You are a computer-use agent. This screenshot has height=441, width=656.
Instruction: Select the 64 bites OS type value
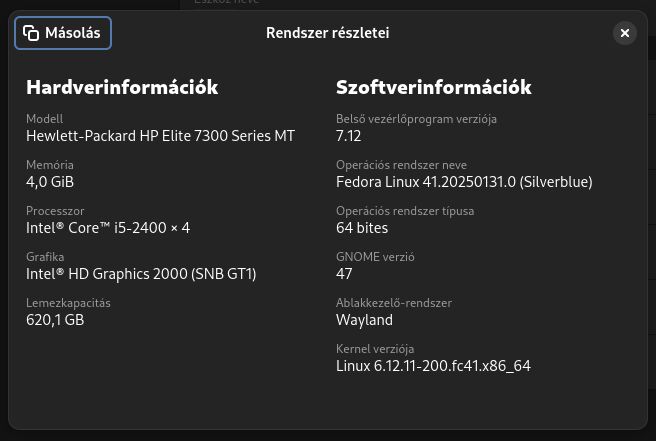362,228
